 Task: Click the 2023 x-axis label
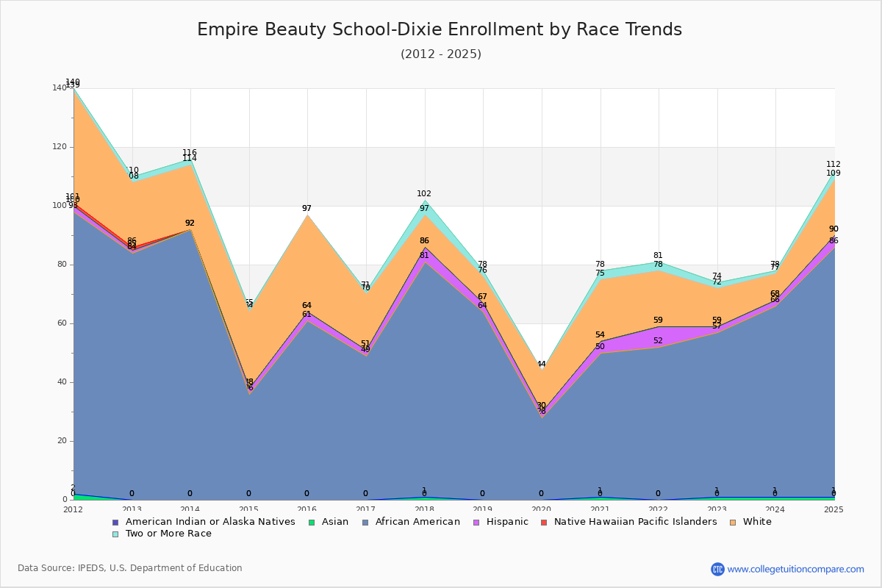pos(717,509)
